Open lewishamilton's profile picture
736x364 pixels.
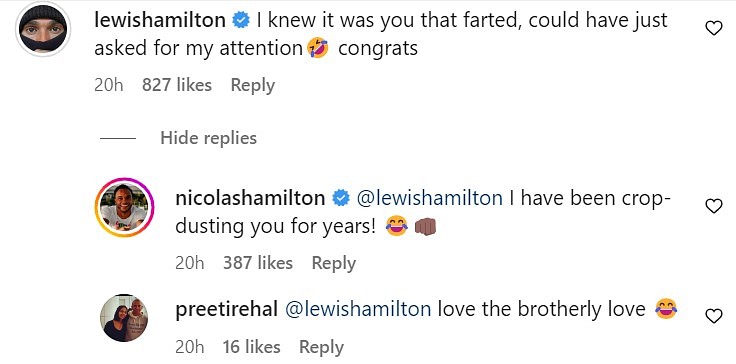pyautogui.click(x=43, y=29)
